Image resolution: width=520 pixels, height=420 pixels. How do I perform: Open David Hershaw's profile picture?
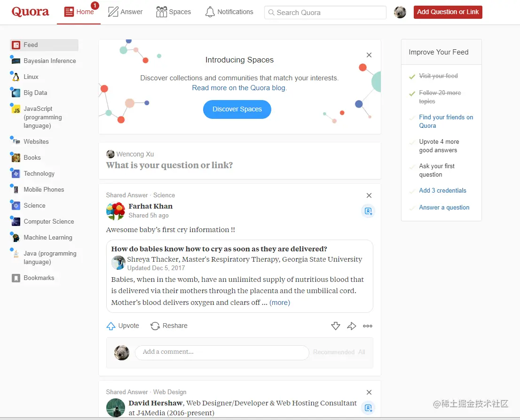pos(115,408)
